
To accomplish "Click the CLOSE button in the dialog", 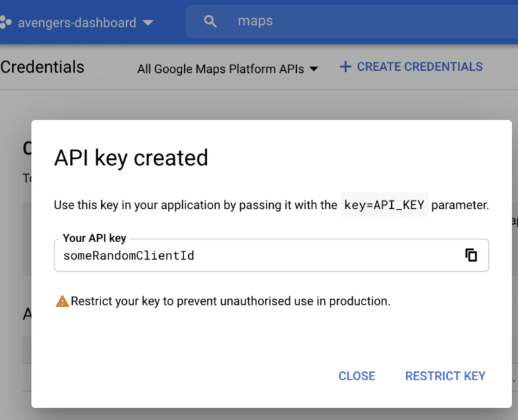I will click(357, 376).
